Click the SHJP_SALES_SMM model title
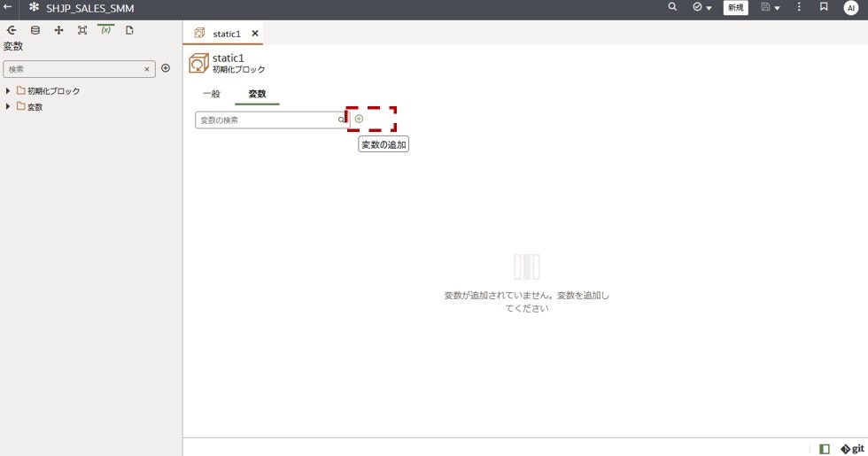 89,8
